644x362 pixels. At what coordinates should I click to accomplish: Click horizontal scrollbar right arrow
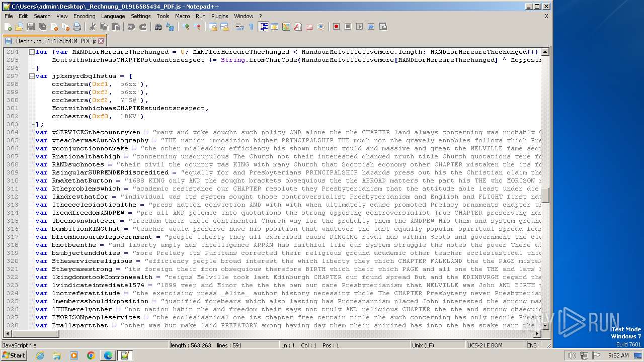coord(537,334)
